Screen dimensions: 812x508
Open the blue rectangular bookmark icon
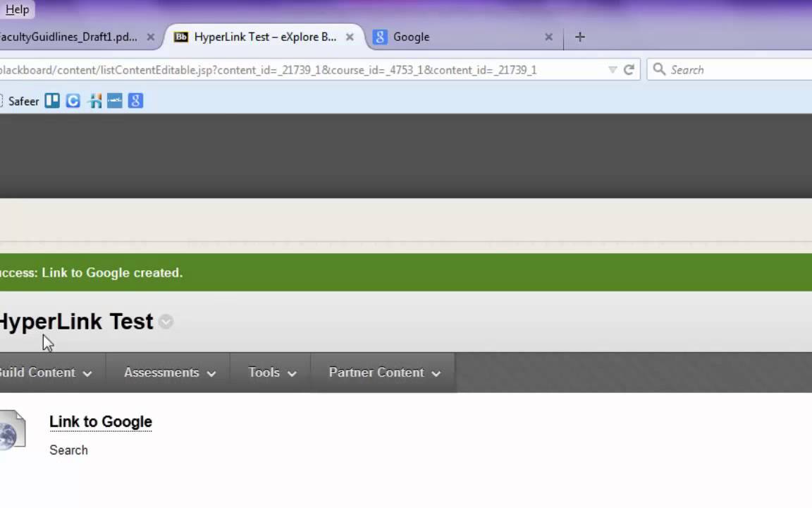point(114,101)
